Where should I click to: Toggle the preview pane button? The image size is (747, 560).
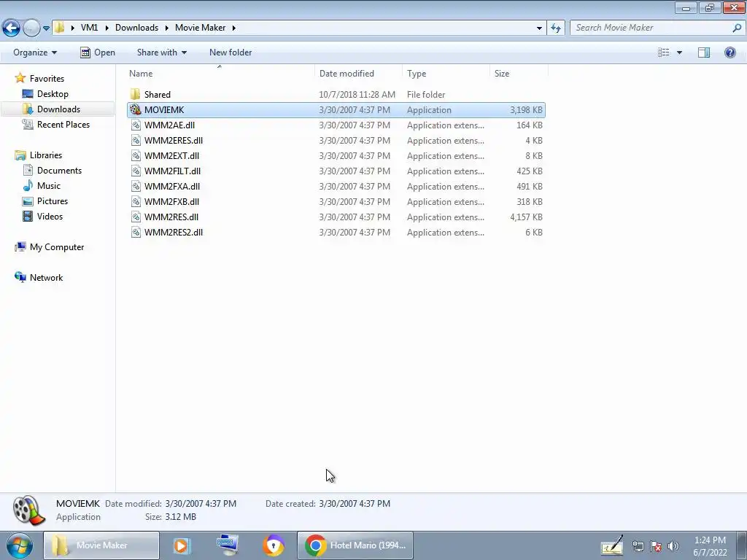pyautogui.click(x=704, y=52)
